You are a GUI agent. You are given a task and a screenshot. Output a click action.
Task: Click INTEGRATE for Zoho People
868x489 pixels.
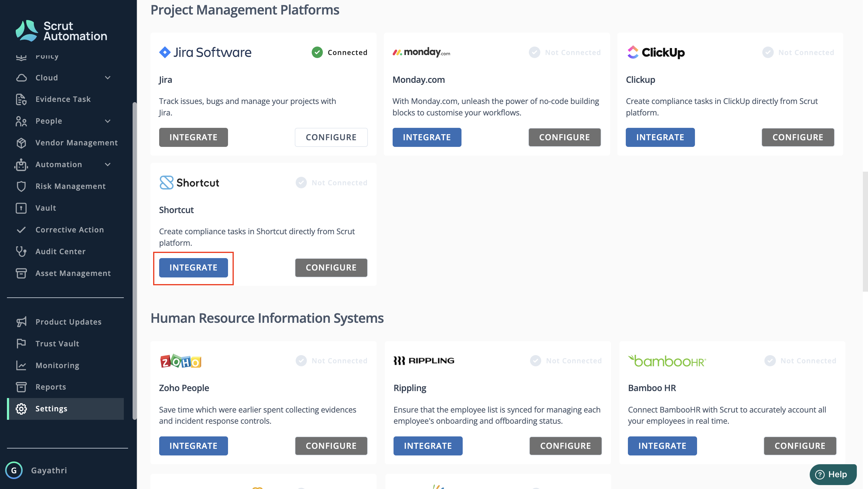click(193, 446)
